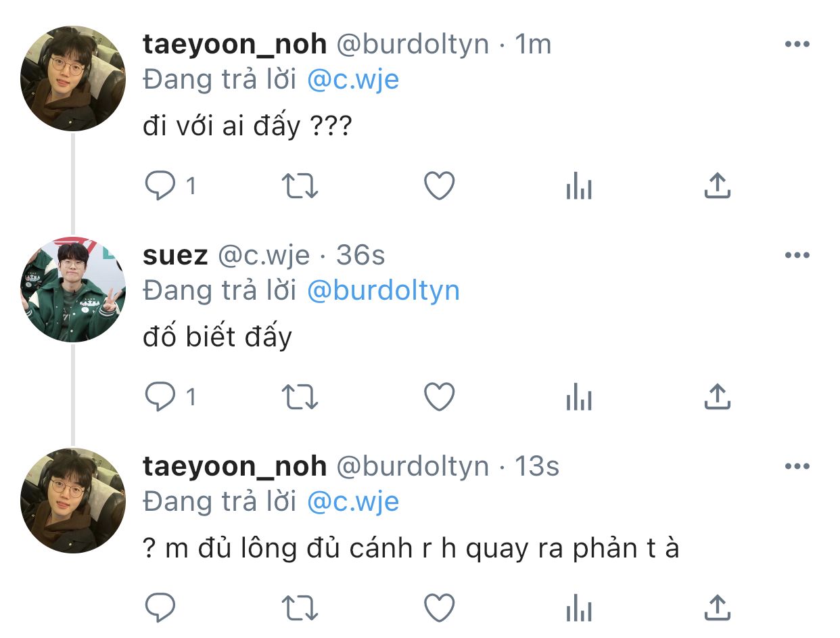This screenshot has height=638, width=840.
Task: Open suez's profile picture
Action: [73, 289]
